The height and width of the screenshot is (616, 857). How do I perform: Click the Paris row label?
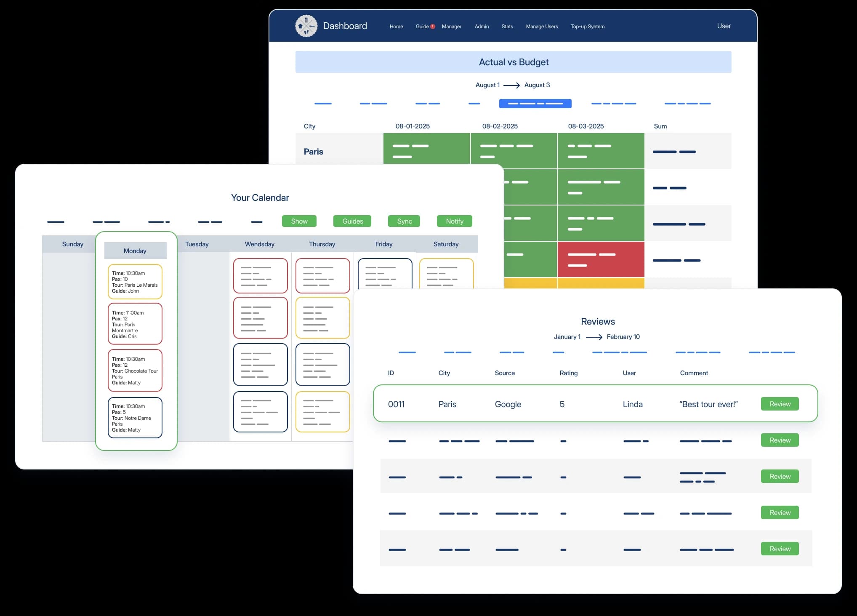[314, 152]
